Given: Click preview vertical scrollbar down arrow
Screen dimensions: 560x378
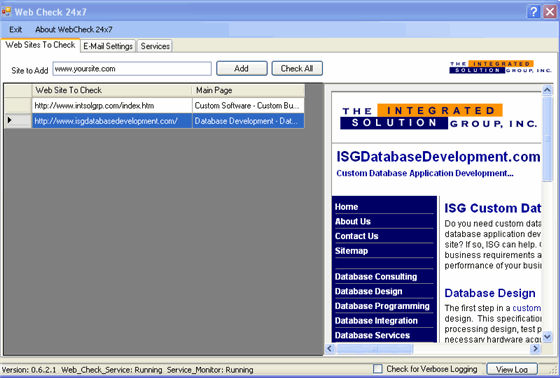Looking at the screenshot, I should coord(547,337).
